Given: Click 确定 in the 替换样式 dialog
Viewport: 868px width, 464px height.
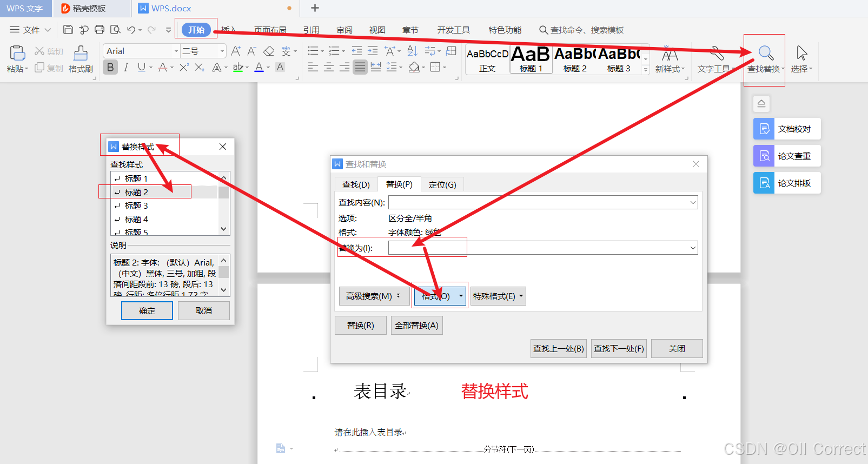Looking at the screenshot, I should click(x=147, y=311).
